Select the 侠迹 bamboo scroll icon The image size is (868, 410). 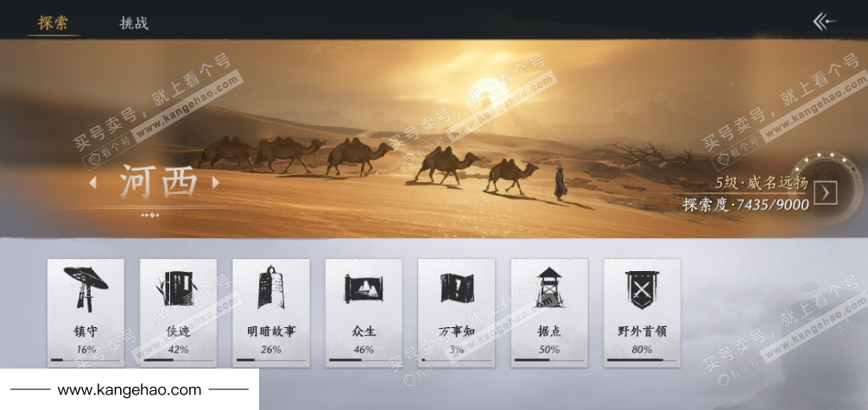[178, 287]
